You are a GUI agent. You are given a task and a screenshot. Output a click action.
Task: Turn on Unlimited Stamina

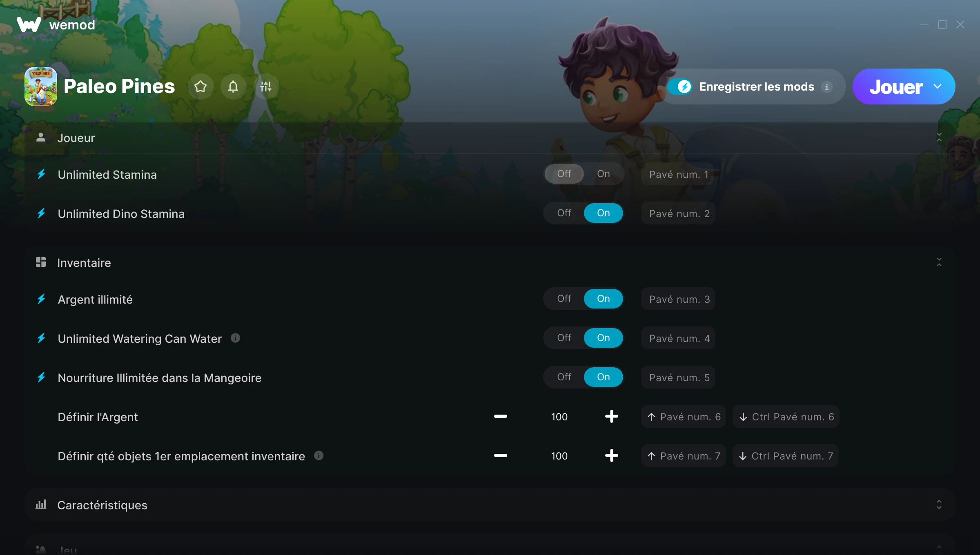point(603,174)
